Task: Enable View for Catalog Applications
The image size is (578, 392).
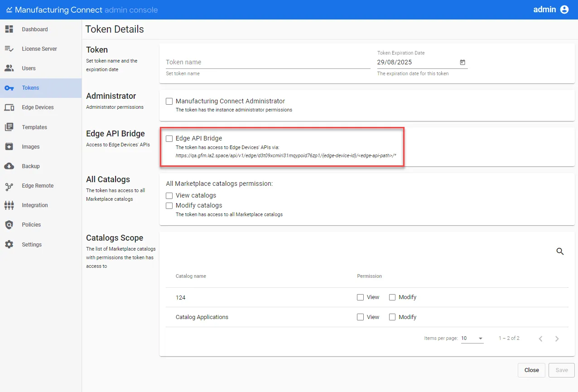Action: click(361, 317)
